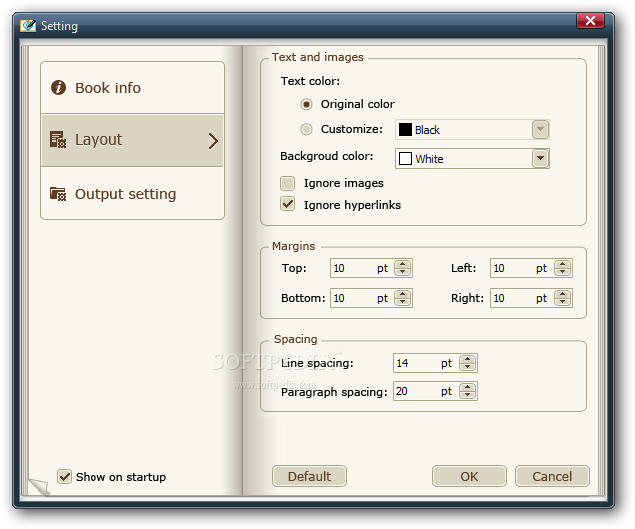Viewport: 635px width, 529px height.
Task: Open the Book info section
Action: [x=132, y=88]
